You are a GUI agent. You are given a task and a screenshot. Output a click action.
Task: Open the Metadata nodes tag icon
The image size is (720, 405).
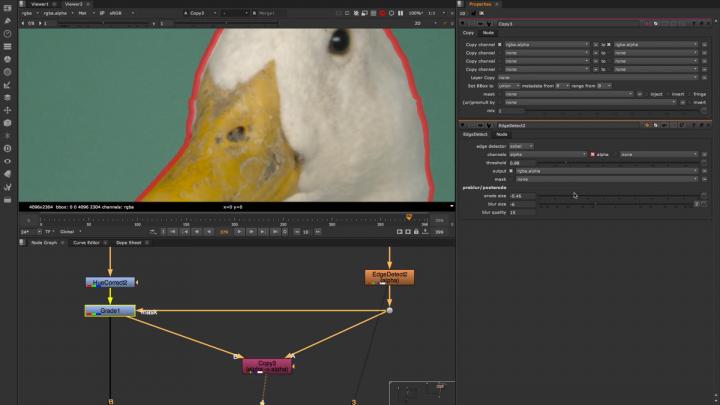click(x=7, y=174)
